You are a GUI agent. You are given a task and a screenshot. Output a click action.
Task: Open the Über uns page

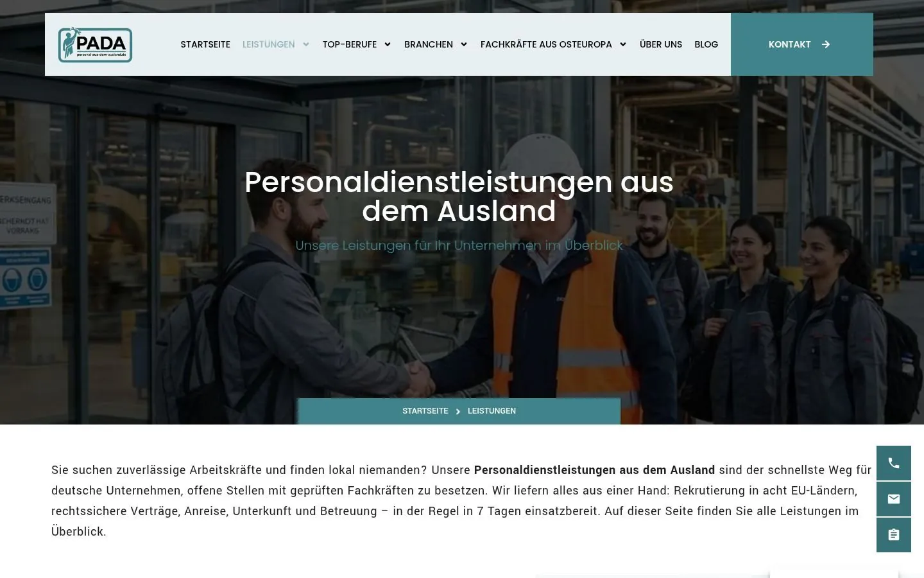pos(661,44)
